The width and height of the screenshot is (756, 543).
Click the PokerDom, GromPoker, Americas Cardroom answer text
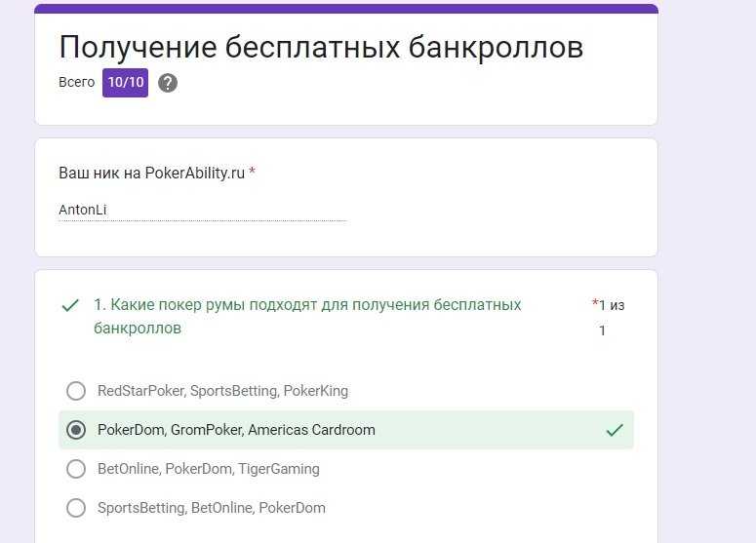[236, 430]
